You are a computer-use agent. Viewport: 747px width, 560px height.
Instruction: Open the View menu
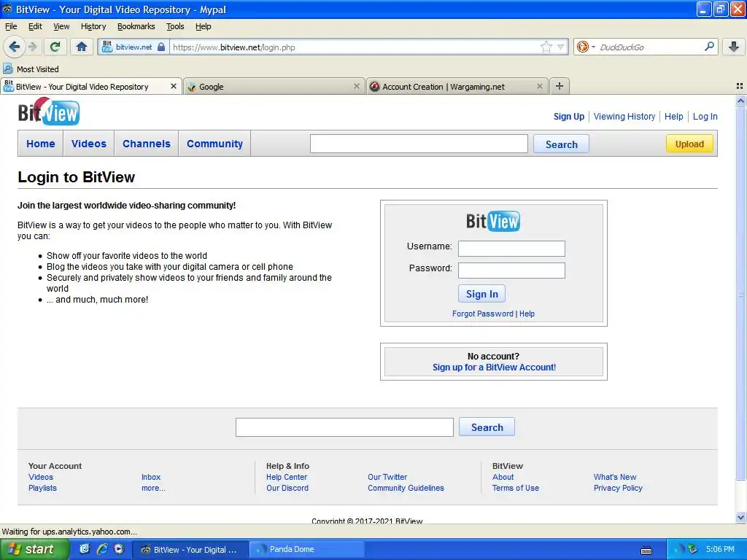click(x=61, y=26)
